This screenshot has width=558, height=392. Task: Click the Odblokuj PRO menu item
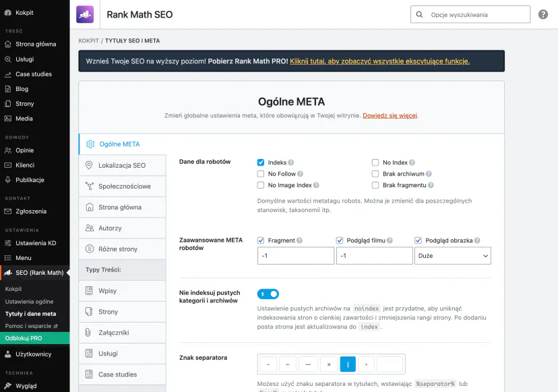[x=35, y=338]
